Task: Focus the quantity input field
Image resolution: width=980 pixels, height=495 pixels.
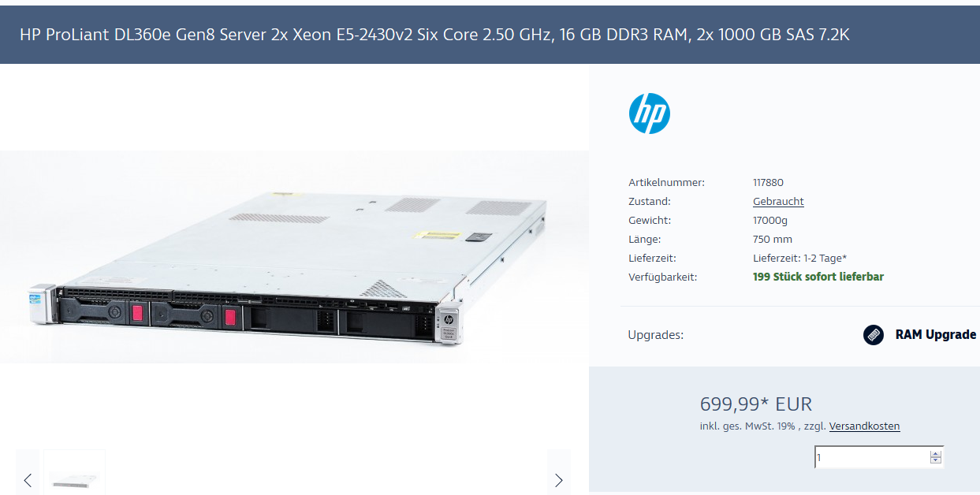Action: point(873,457)
